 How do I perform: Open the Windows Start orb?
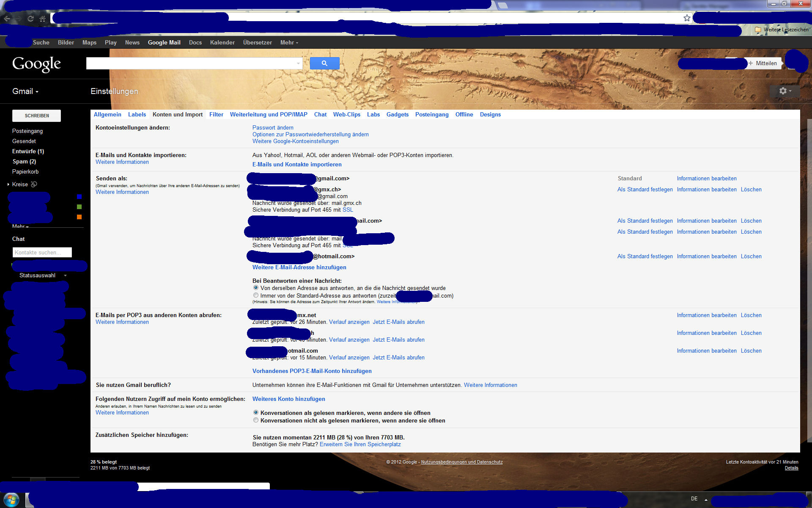coord(11,500)
